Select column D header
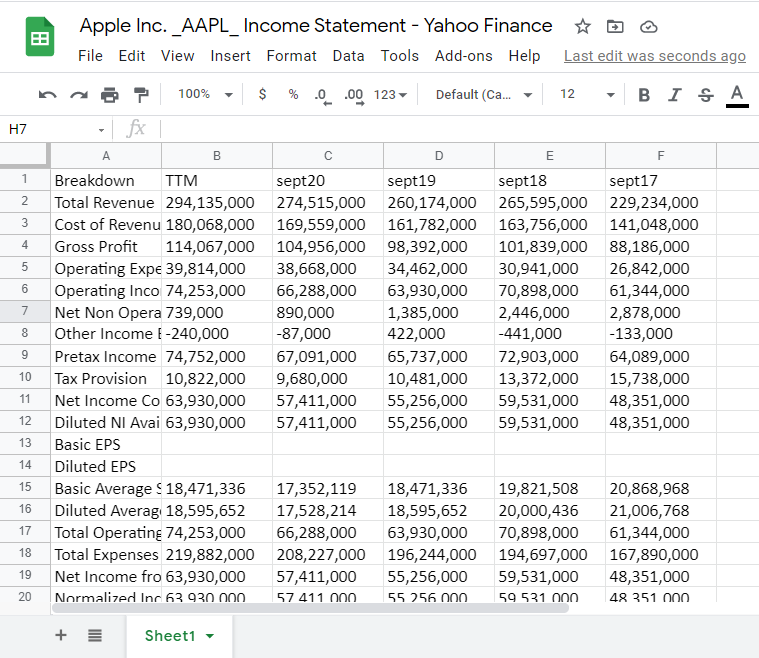The height and width of the screenshot is (658, 759). [x=439, y=156]
